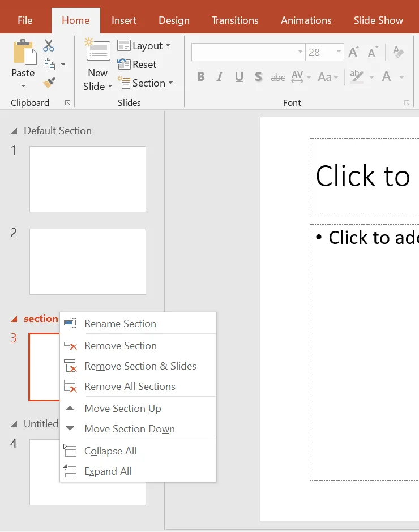Switch to the Transitions tab
Viewport: 419px width, 532px height.
pyautogui.click(x=235, y=20)
